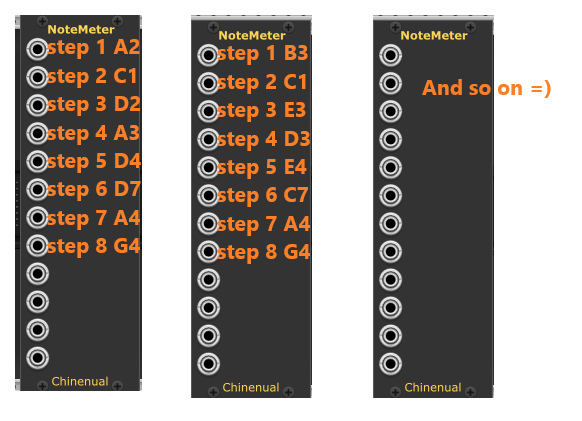Click the "And so on =)" text

(x=487, y=88)
